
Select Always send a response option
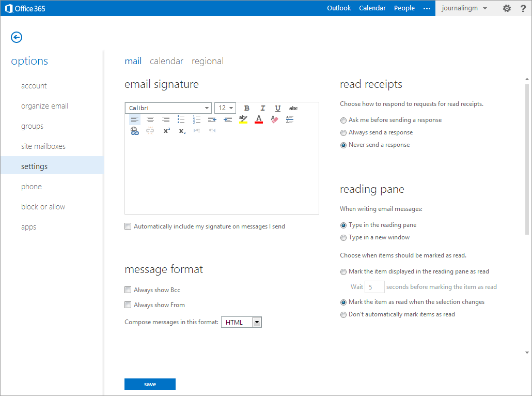(343, 133)
